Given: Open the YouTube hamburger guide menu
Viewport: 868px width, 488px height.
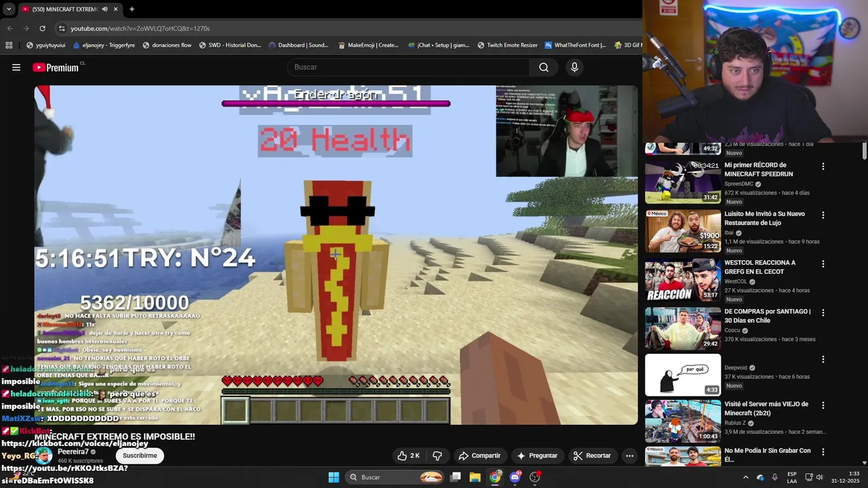Looking at the screenshot, I should [16, 67].
